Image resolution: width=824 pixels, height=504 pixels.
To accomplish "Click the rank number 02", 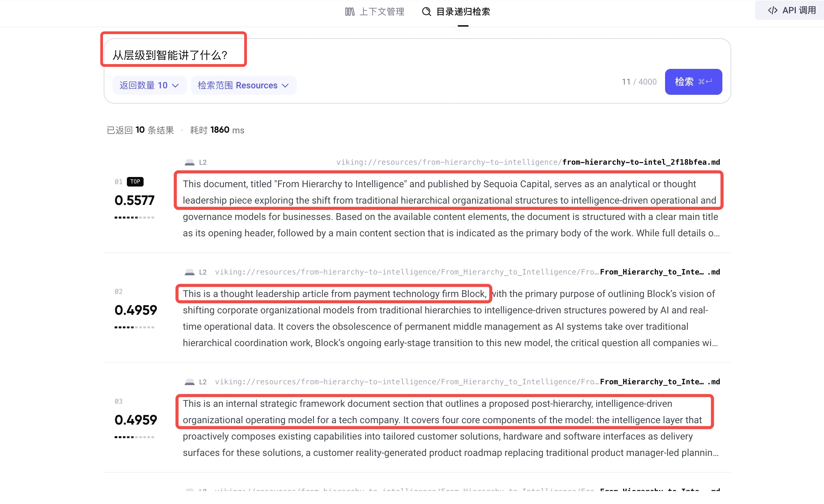I will 119,292.
